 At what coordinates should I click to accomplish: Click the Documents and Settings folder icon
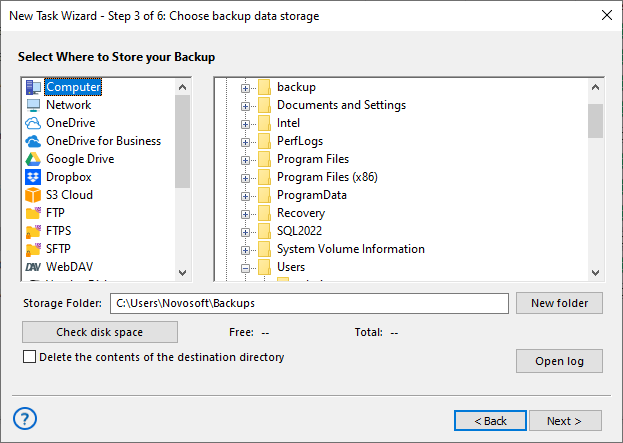264,105
